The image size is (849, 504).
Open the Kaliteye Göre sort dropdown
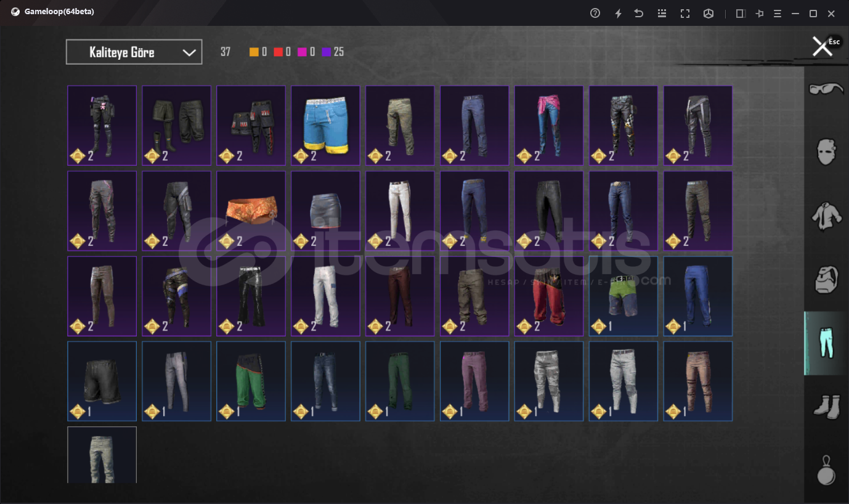pyautogui.click(x=134, y=52)
